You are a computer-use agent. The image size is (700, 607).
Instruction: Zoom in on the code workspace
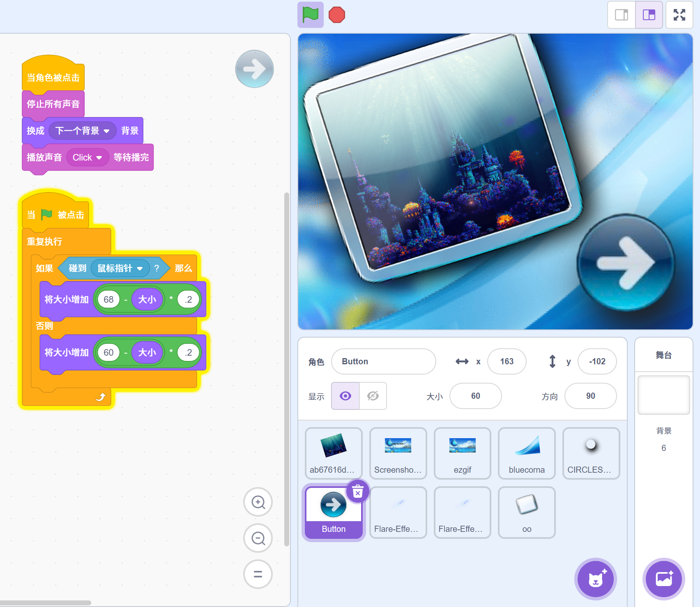(258, 502)
